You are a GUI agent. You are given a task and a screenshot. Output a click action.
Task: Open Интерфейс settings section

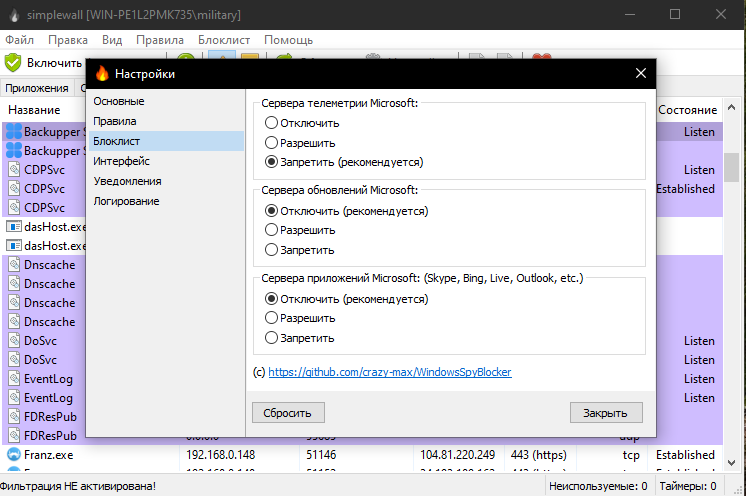(x=166, y=161)
